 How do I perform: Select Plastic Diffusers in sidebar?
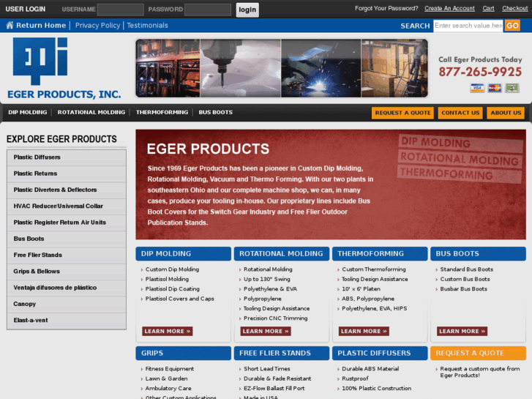[x=67, y=157]
